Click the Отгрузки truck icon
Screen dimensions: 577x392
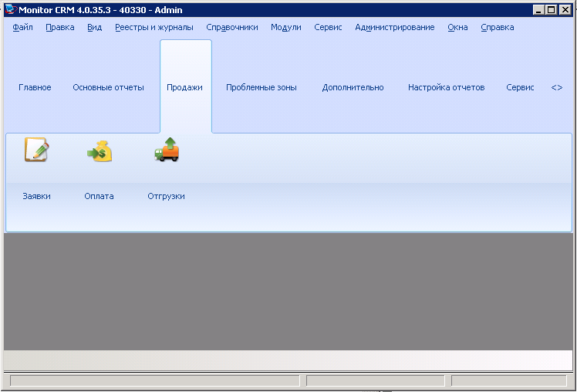(167, 150)
